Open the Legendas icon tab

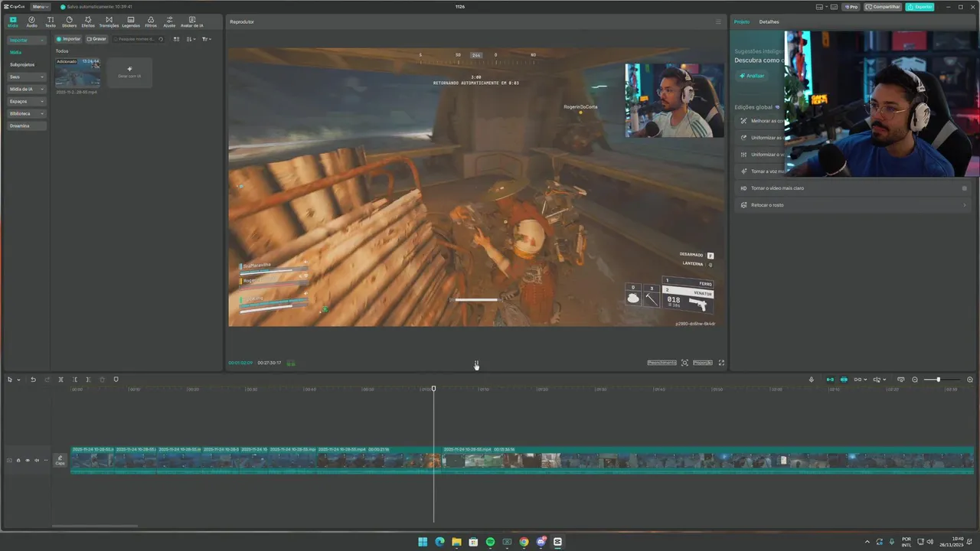click(x=131, y=21)
